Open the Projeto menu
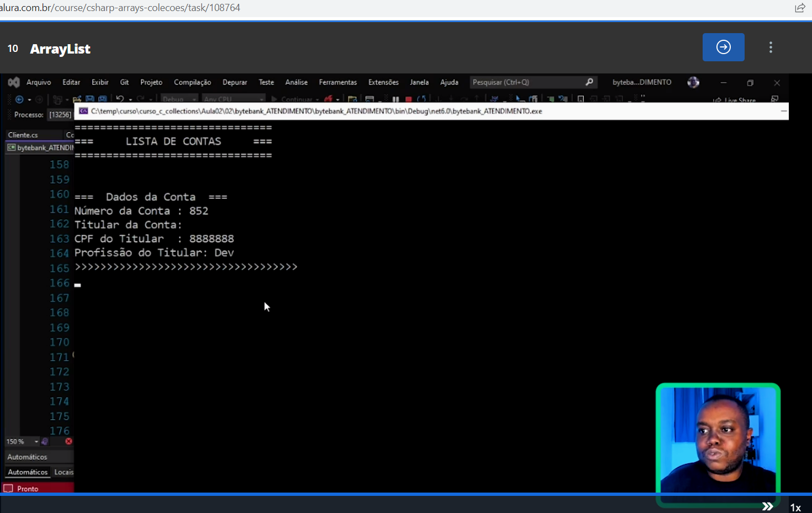The width and height of the screenshot is (812, 513). tap(151, 82)
